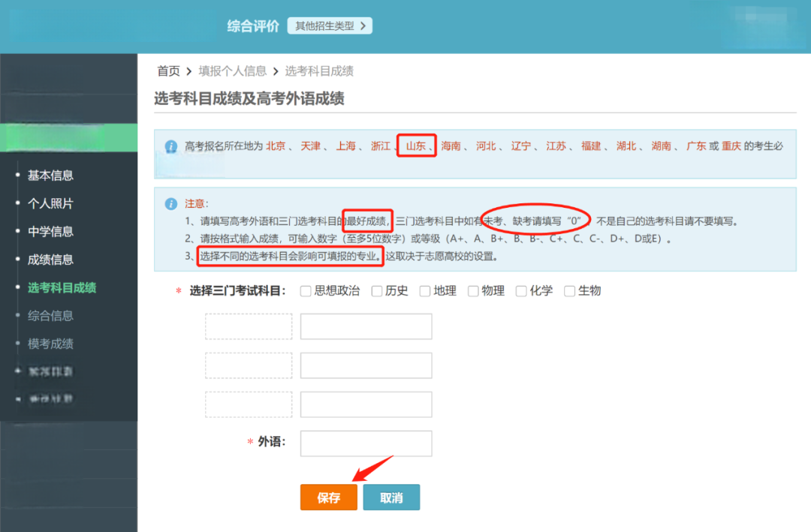The height and width of the screenshot is (532, 811).
Task: Click the 海南 region name
Action: click(451, 146)
